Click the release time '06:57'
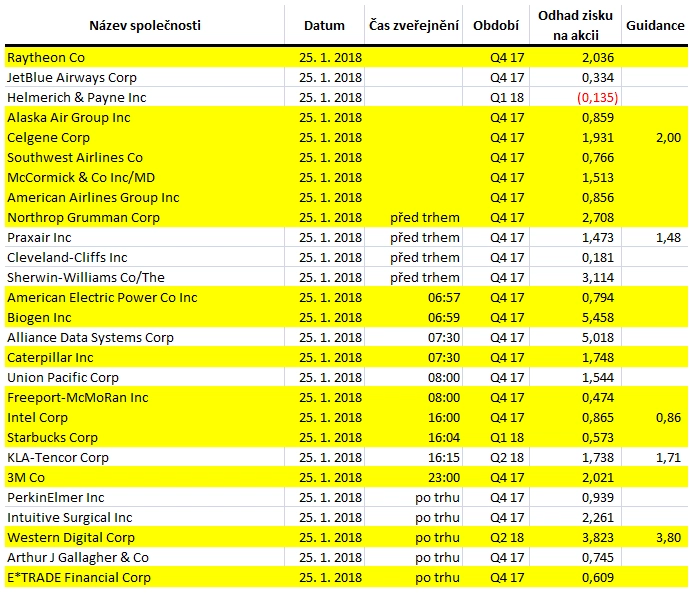Screen dimensions: 694x593 coord(444,297)
